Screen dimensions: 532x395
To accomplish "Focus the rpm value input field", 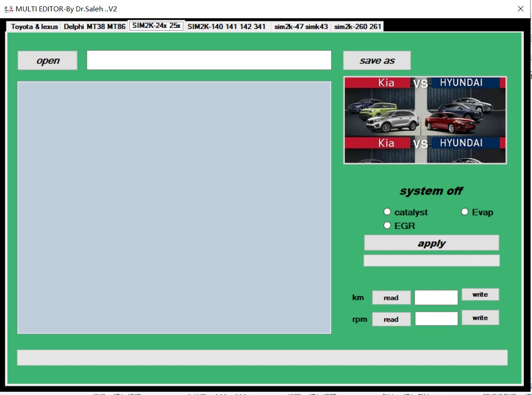I will pos(436,319).
